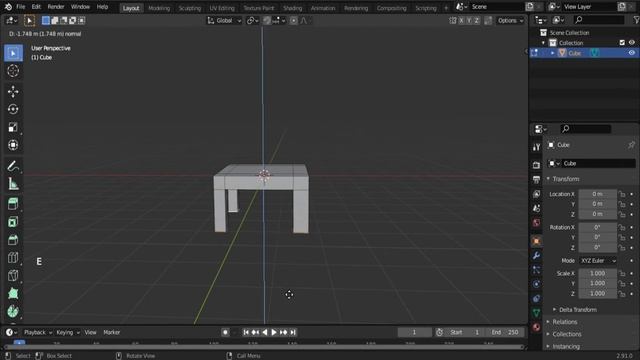Select the Spin tool
Image resolution: width=640 pixels, height=360 pixels.
[13, 311]
